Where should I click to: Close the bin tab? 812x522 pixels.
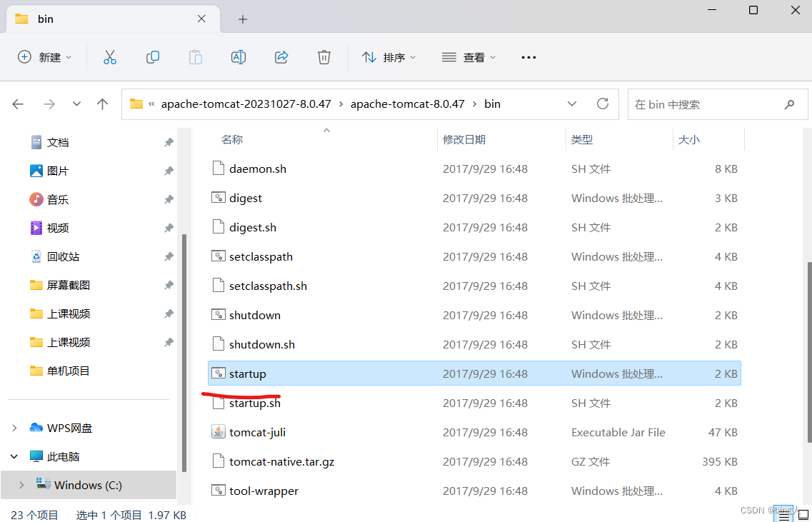click(202, 19)
